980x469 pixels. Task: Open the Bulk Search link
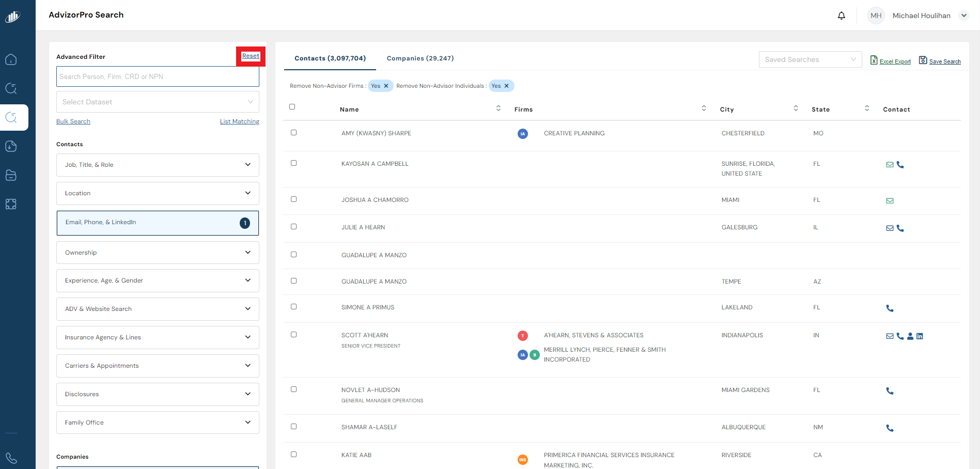[73, 121]
